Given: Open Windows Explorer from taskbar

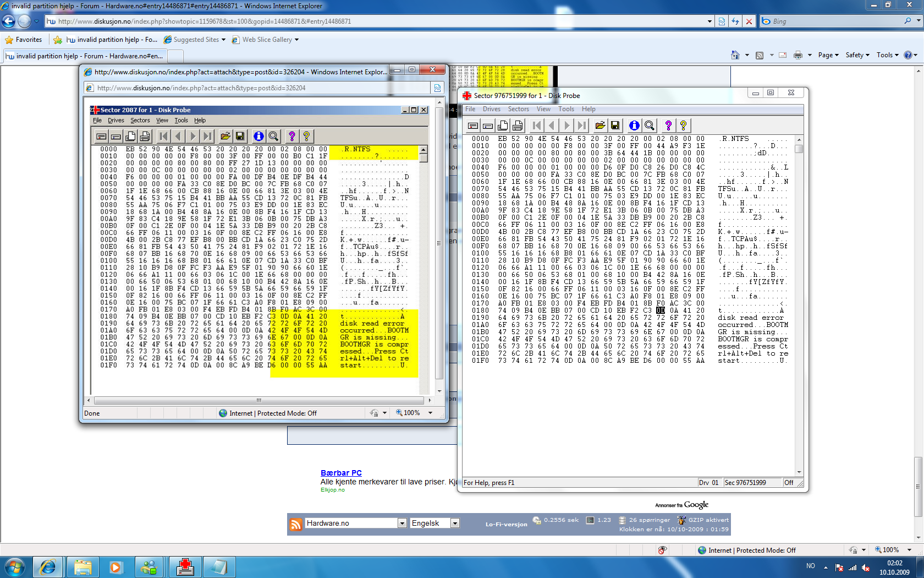Looking at the screenshot, I should tap(82, 567).
